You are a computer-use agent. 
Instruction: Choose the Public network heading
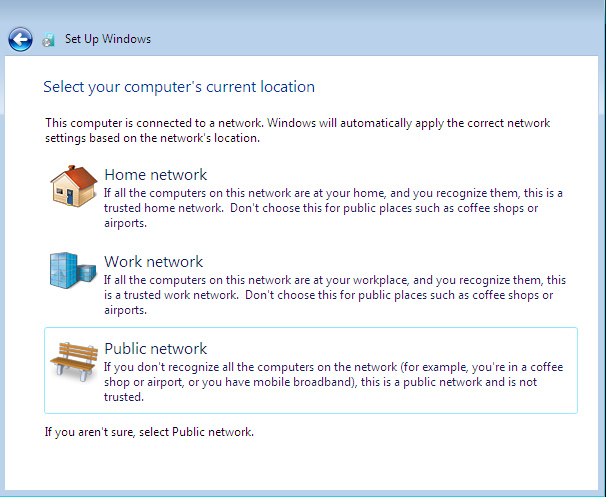click(156, 349)
